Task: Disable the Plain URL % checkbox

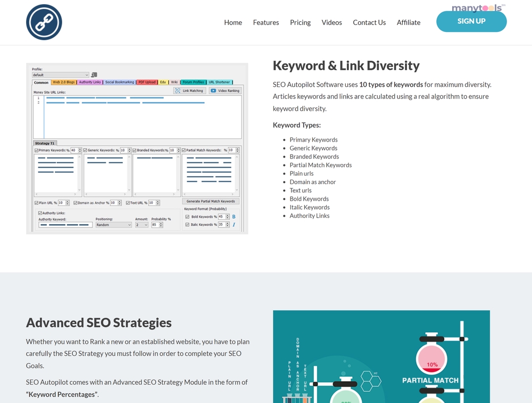Action: pyautogui.click(x=37, y=203)
